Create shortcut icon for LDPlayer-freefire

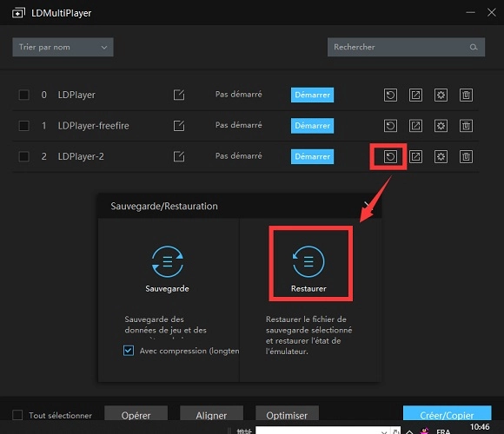[x=415, y=126]
